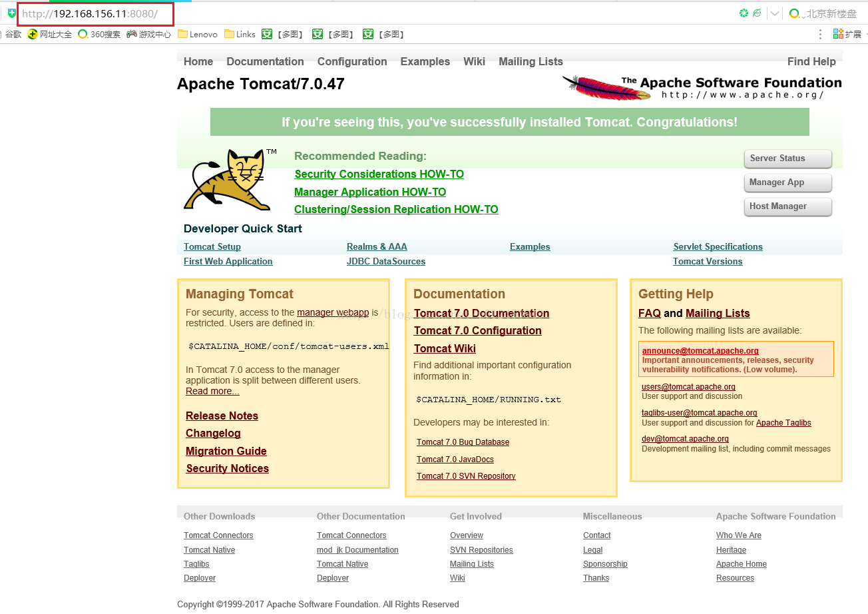Click the manager webapp link
The width and height of the screenshot is (868, 614).
pyautogui.click(x=333, y=312)
